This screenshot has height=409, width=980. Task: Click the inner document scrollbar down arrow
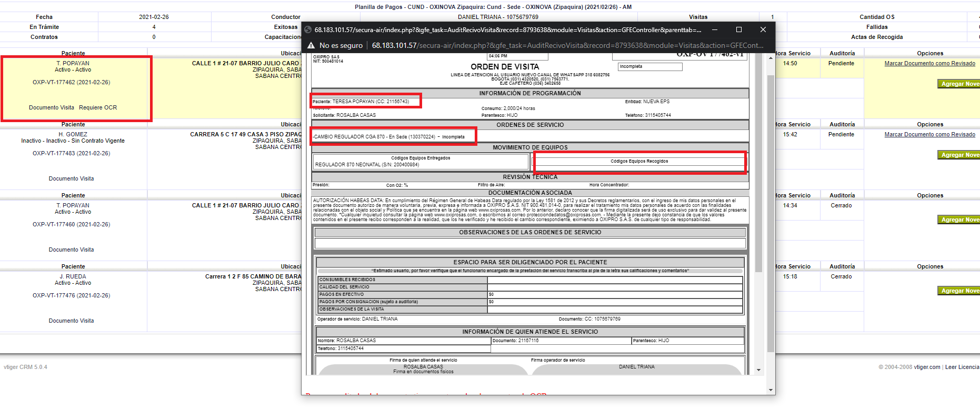click(x=758, y=370)
